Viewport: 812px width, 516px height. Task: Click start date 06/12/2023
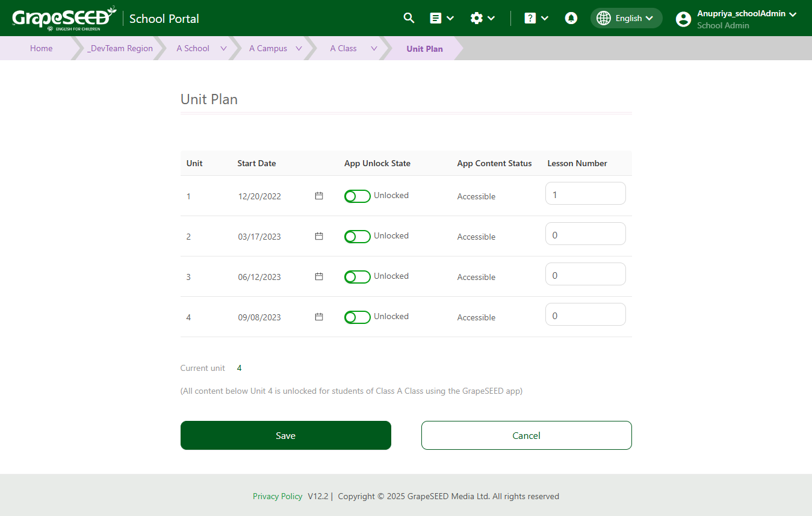[x=259, y=277]
